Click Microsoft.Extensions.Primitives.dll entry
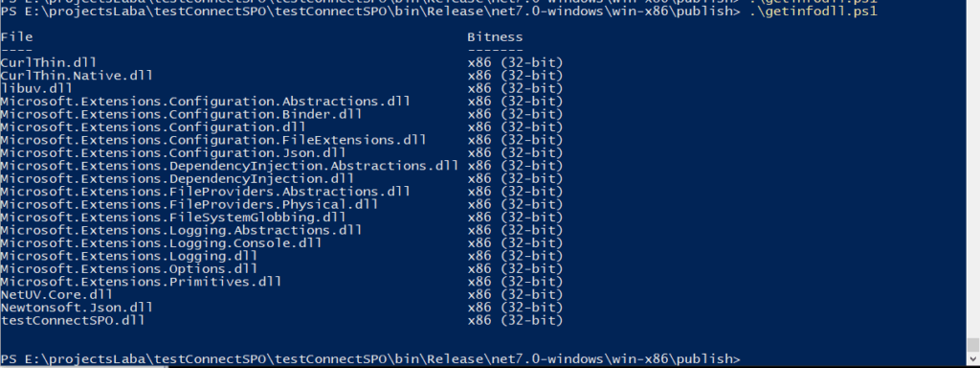Viewport: 980px width, 368px height. click(141, 282)
